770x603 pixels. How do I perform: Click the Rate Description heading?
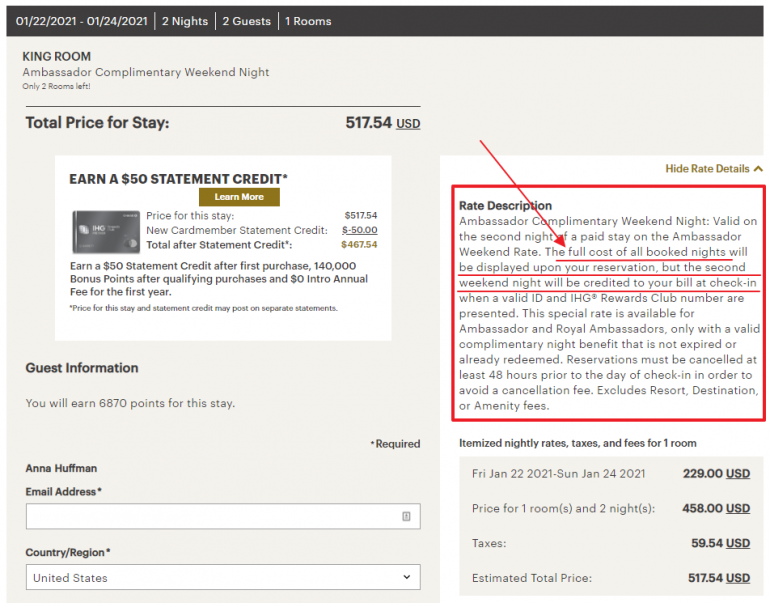[505, 206]
